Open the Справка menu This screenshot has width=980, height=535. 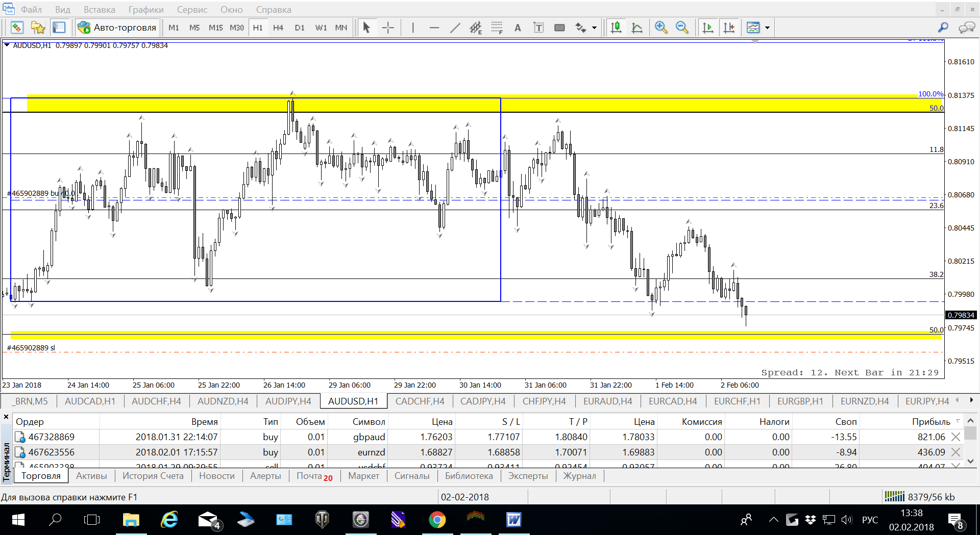(274, 10)
